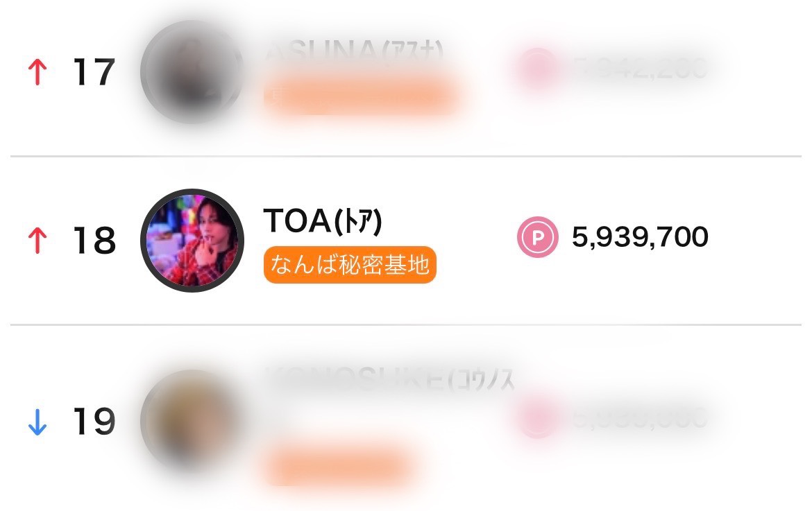Select the TOA(トア) name
The height and width of the screenshot is (511, 812).
[x=323, y=220]
